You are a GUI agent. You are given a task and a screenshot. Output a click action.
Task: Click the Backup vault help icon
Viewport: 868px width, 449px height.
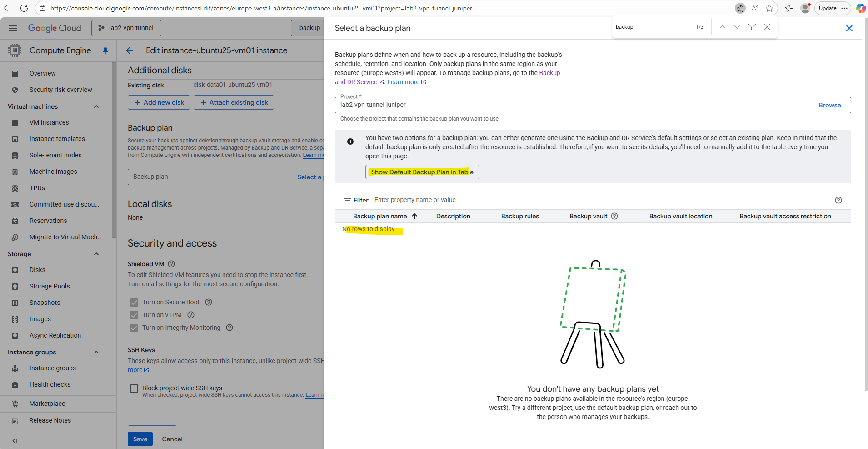coord(614,216)
